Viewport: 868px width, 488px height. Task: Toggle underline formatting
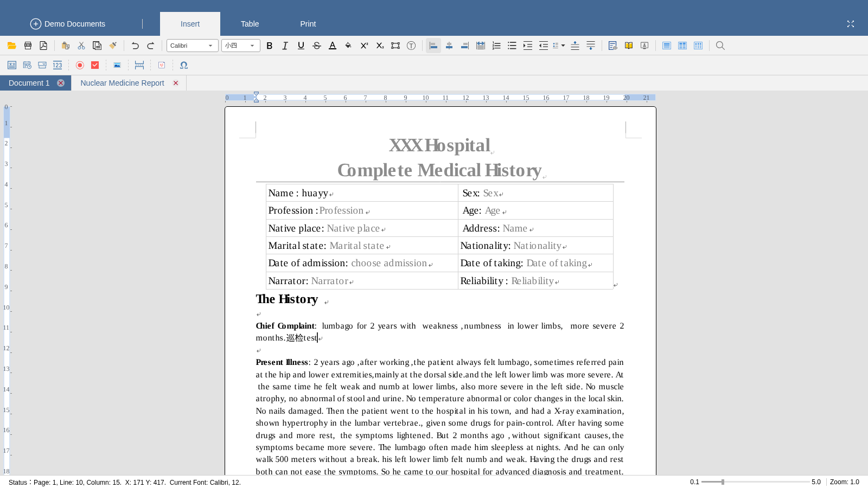301,46
